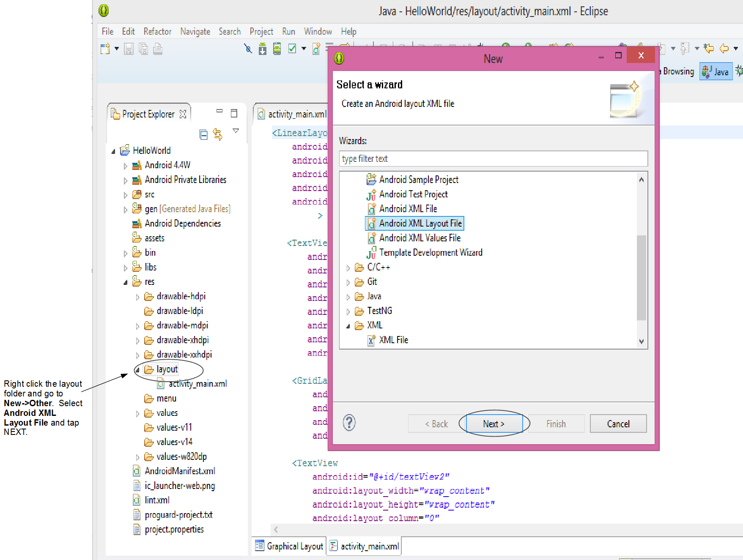Image resolution: width=743 pixels, height=560 pixels.
Task: Click the Back navigation yellow arrow icon
Action: (724, 49)
